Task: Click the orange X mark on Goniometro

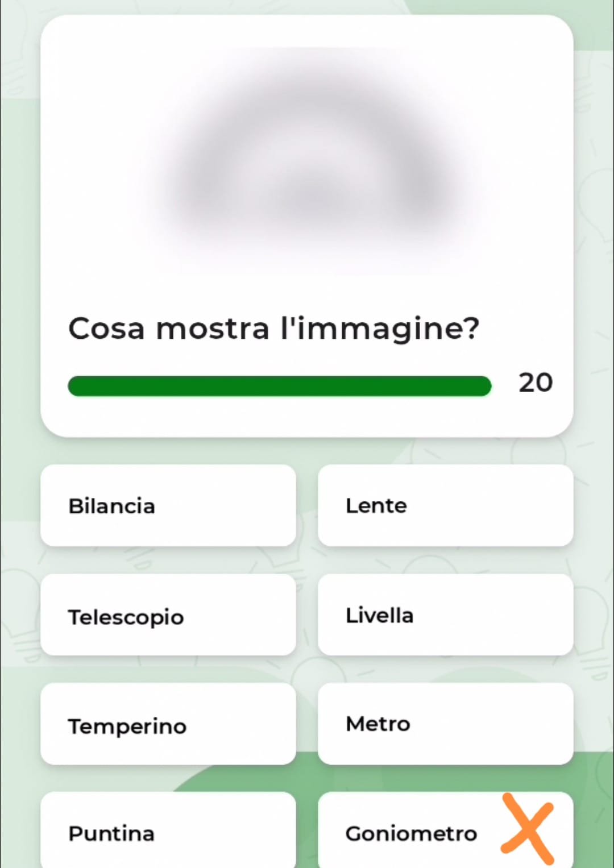Action: point(527,830)
